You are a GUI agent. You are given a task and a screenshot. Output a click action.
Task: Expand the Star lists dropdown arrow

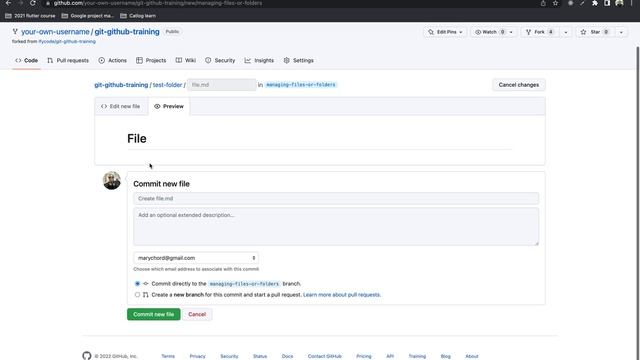click(x=621, y=32)
